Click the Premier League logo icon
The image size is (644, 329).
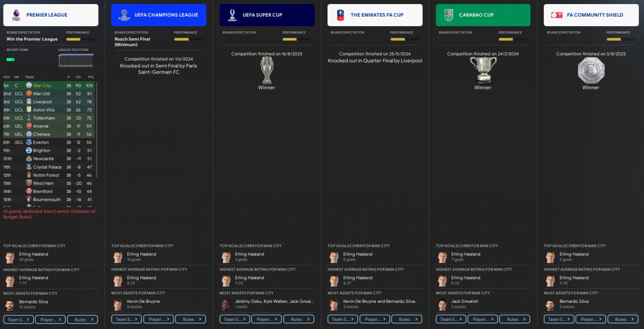coord(16,15)
